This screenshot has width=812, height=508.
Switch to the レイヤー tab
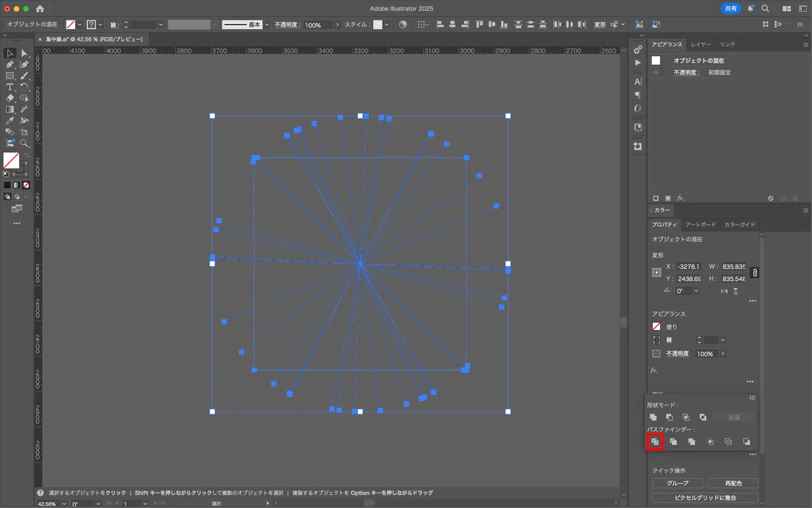tap(700, 44)
